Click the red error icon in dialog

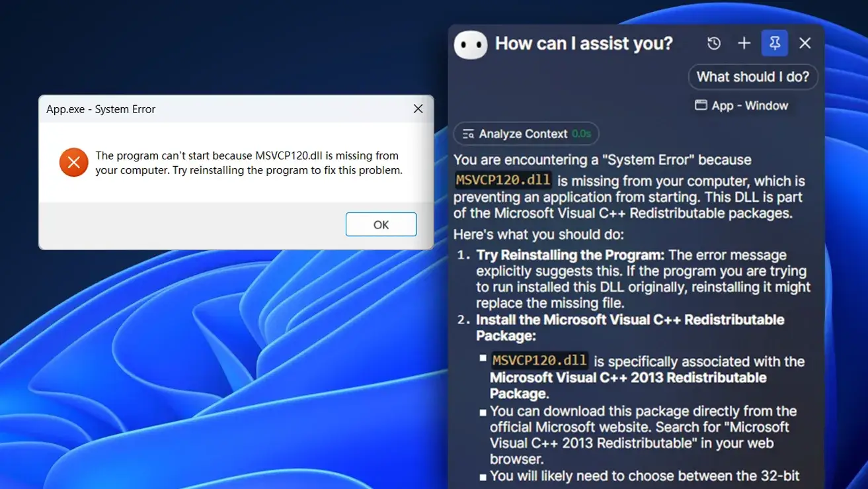[x=73, y=163]
